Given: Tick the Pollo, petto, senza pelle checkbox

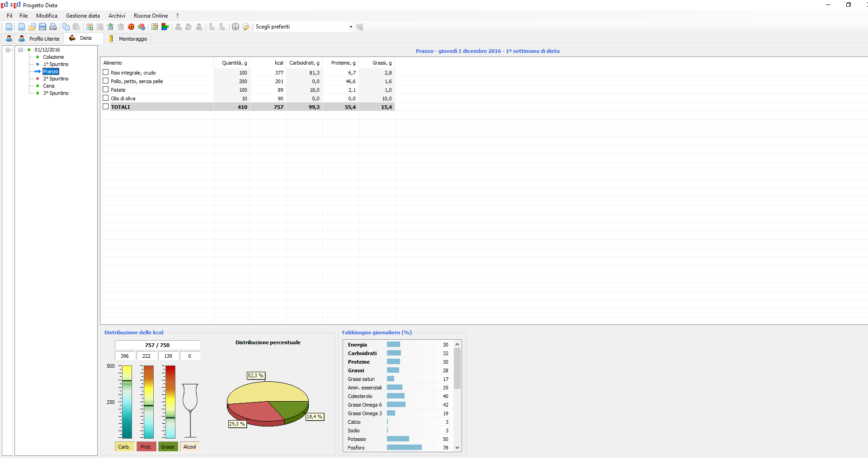Looking at the screenshot, I should coord(106,81).
